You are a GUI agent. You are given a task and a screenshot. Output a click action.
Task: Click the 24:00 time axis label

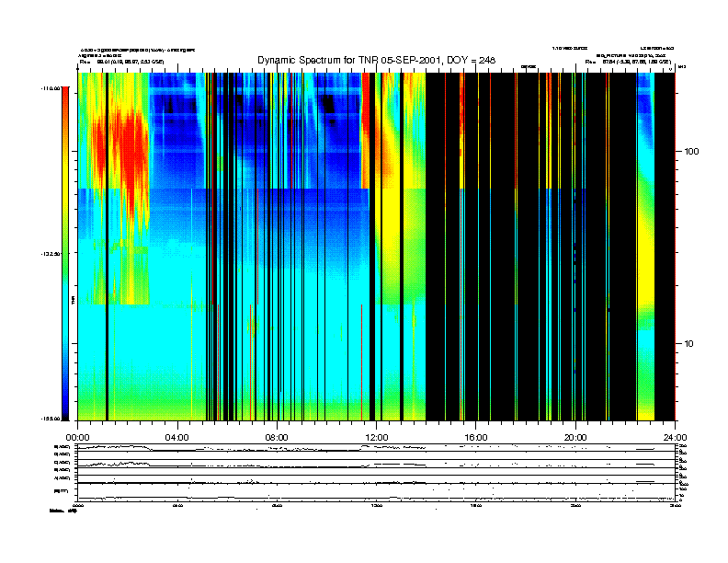(x=675, y=438)
